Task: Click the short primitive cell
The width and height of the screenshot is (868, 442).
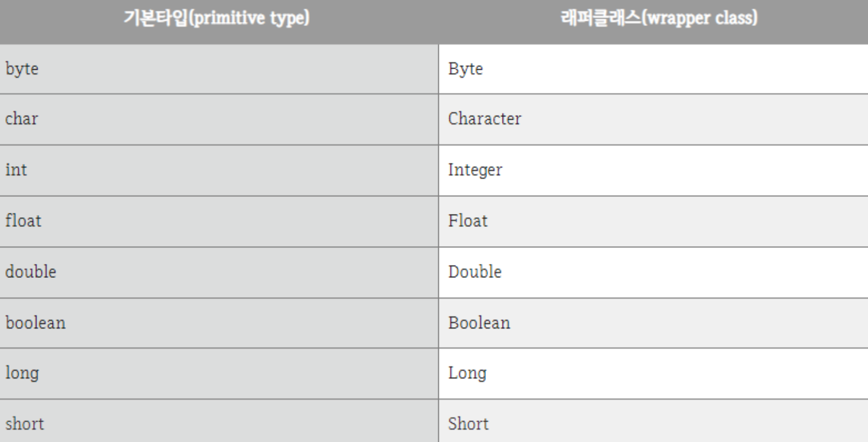Action: [x=219, y=421]
